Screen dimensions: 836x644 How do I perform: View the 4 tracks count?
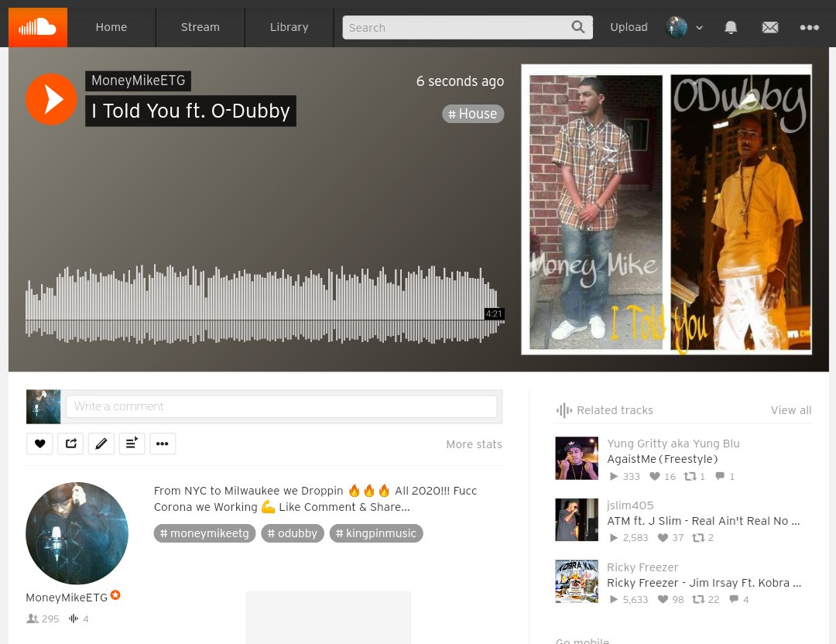(x=78, y=619)
